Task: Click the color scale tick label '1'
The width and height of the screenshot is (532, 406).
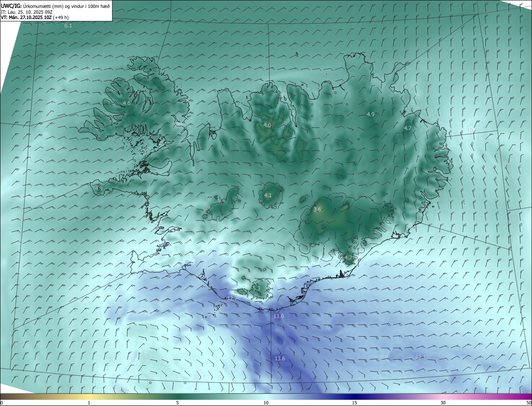Action: point(89,403)
